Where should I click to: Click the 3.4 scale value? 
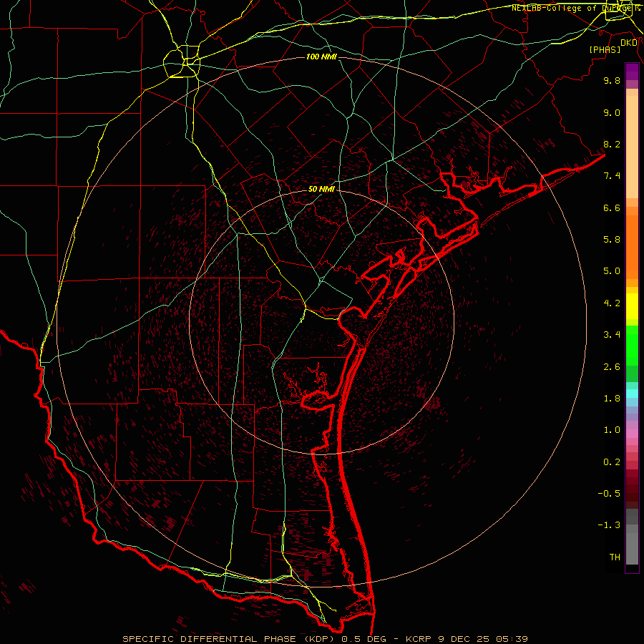tap(612, 335)
